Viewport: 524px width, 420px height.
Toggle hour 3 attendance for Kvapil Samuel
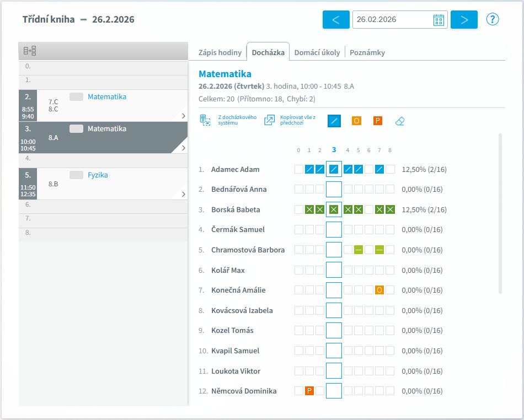coord(334,351)
